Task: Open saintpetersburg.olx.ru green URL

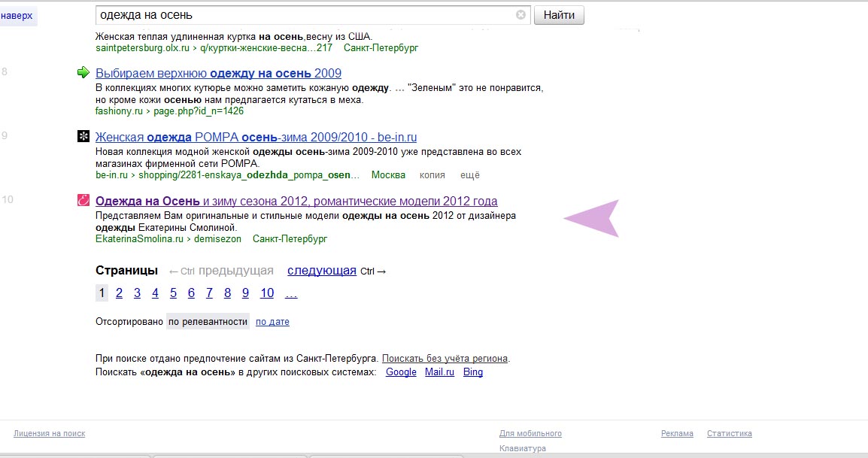Action: click(x=214, y=47)
